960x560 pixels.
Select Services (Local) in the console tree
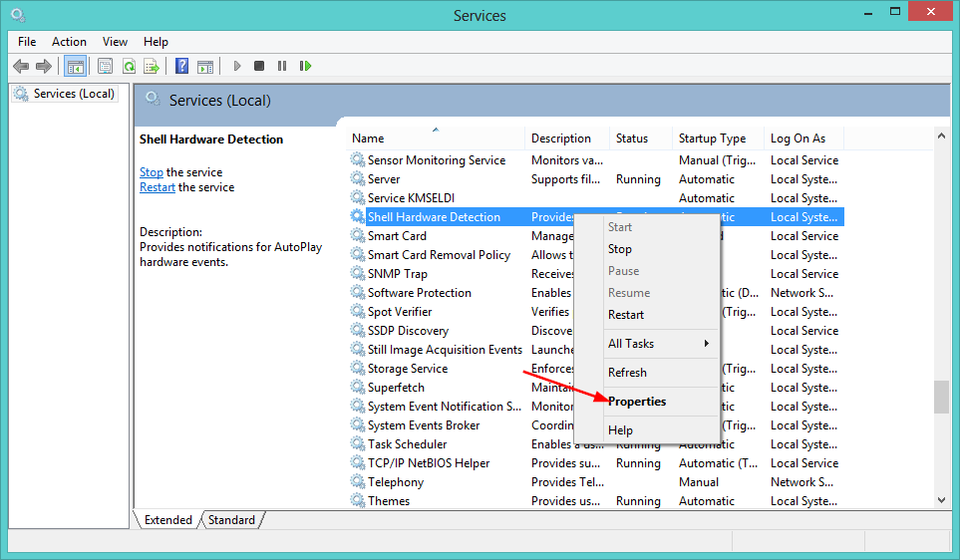tap(74, 94)
